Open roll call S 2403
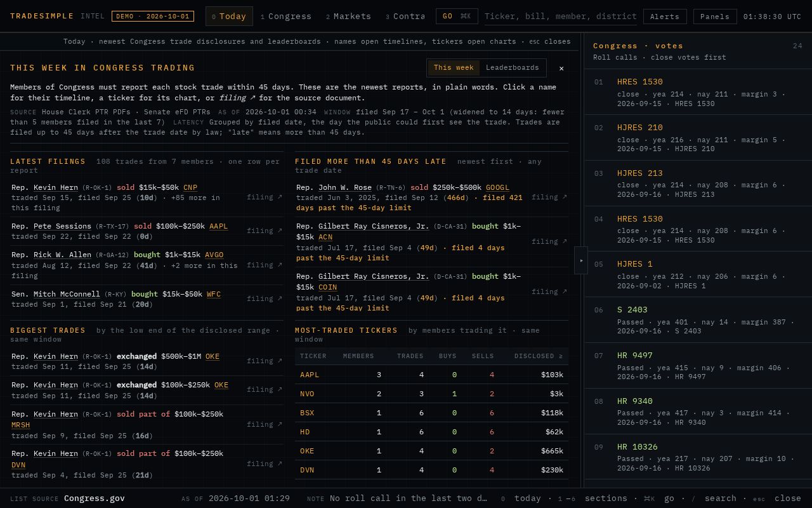The width and height of the screenshot is (812, 508). 698,320
